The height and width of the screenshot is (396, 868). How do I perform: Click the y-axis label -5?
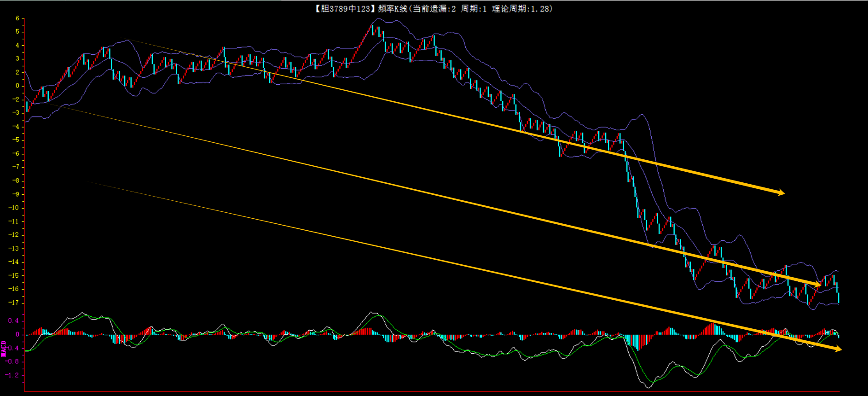pyautogui.click(x=16, y=140)
